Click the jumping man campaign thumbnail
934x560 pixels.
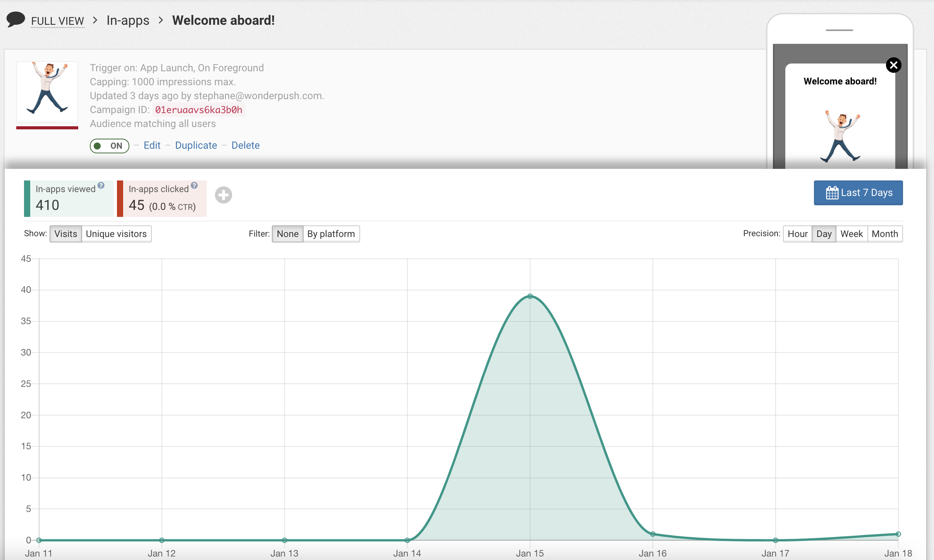coord(47,92)
